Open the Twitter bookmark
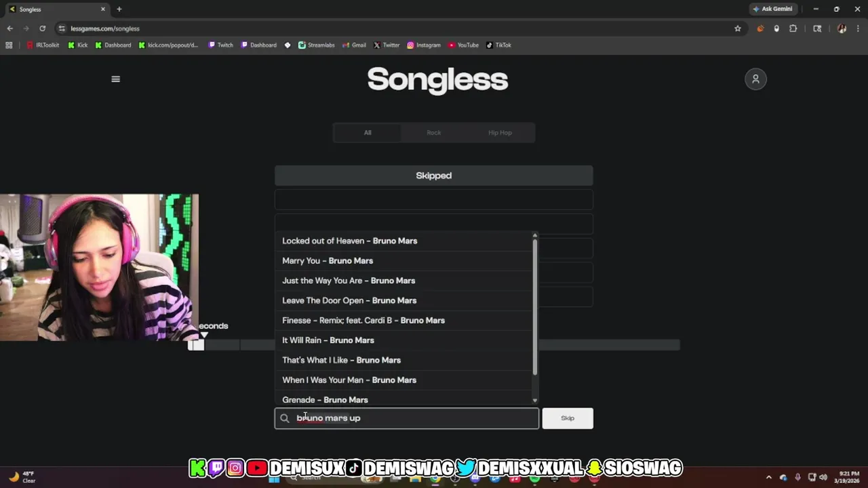868x488 pixels. (x=387, y=45)
